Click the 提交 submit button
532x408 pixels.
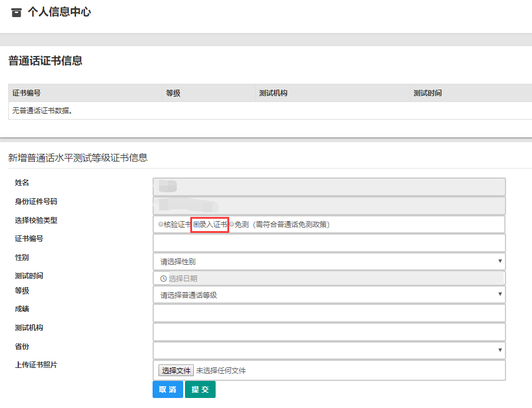pos(200,390)
